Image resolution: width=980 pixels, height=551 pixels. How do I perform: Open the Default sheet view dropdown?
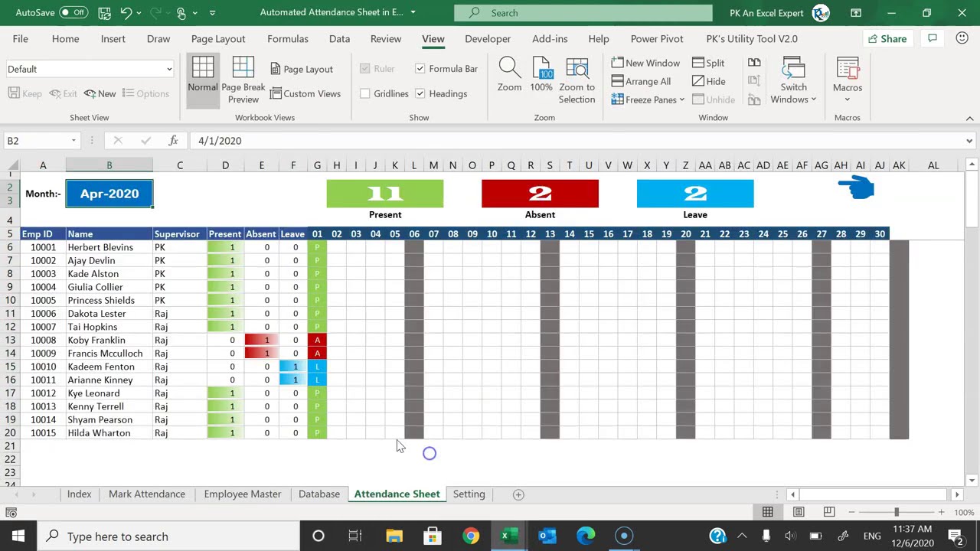coord(90,69)
